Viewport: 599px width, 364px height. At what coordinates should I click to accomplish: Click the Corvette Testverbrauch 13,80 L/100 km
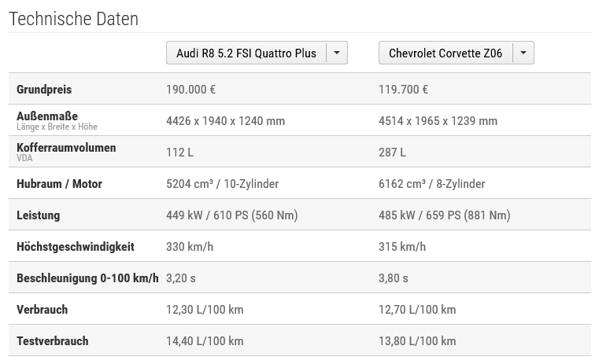point(417,341)
